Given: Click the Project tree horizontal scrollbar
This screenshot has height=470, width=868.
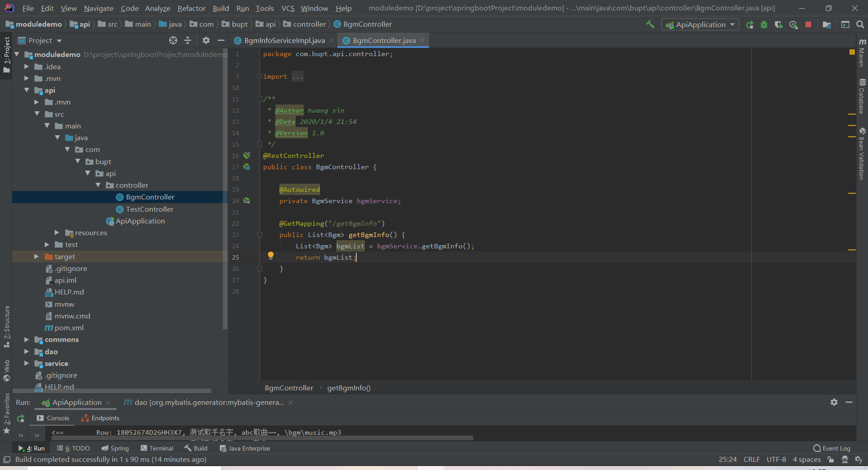Looking at the screenshot, I should pos(112,391).
